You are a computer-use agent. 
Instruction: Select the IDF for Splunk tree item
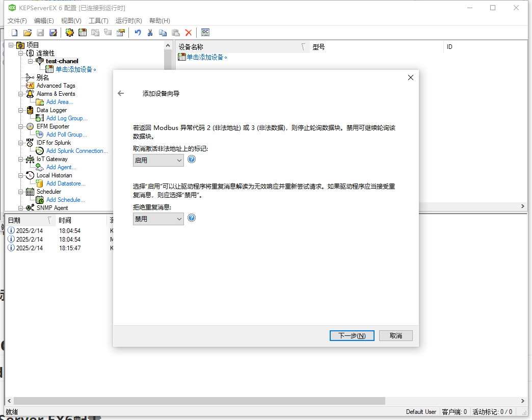coord(54,143)
